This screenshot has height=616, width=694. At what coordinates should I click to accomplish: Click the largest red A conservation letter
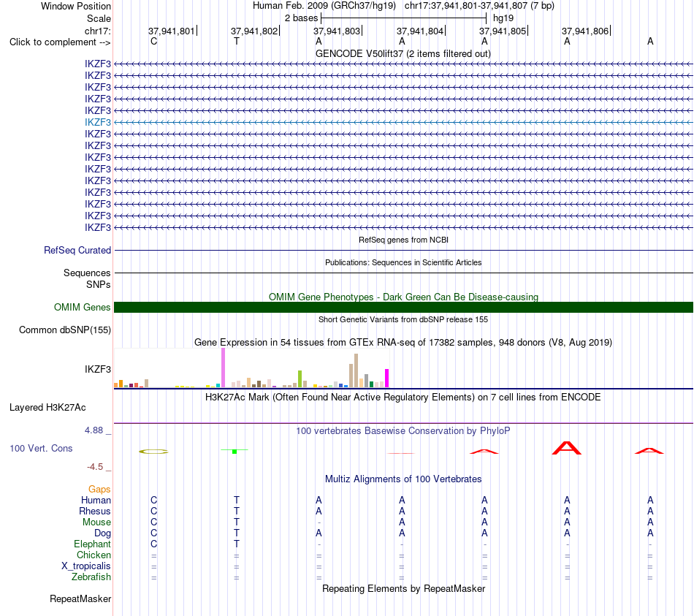[567, 448]
